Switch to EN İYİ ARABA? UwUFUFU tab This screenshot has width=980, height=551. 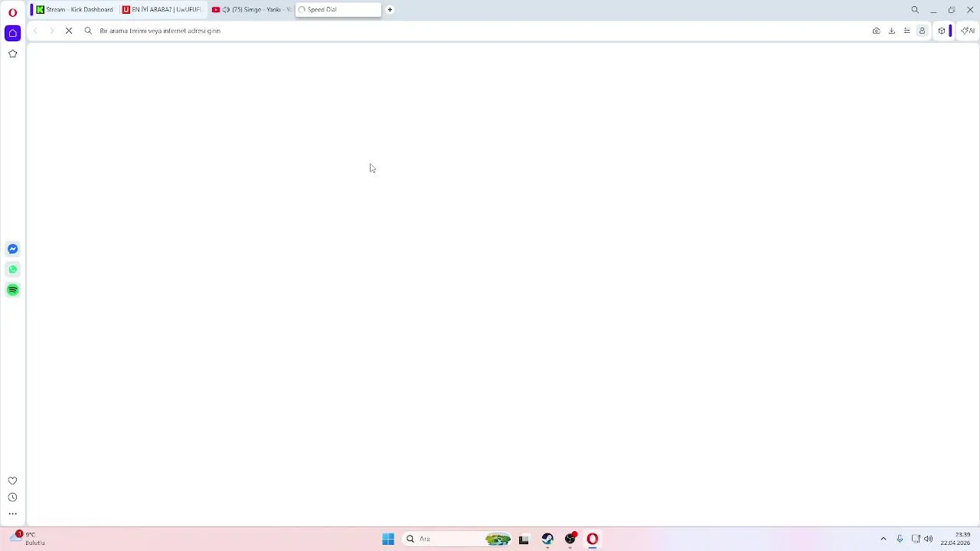tap(162, 10)
